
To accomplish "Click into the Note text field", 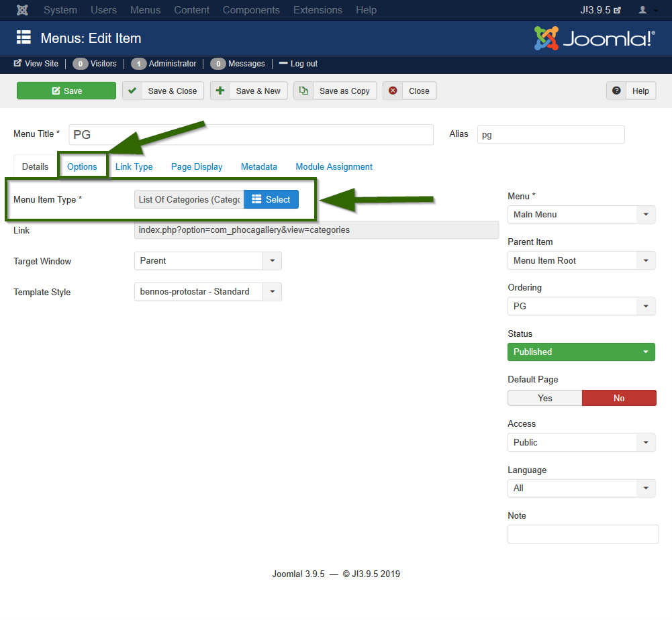I will [583, 534].
